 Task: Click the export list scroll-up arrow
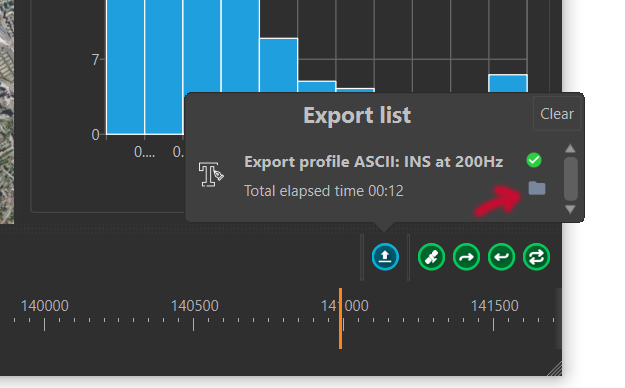pos(570,149)
